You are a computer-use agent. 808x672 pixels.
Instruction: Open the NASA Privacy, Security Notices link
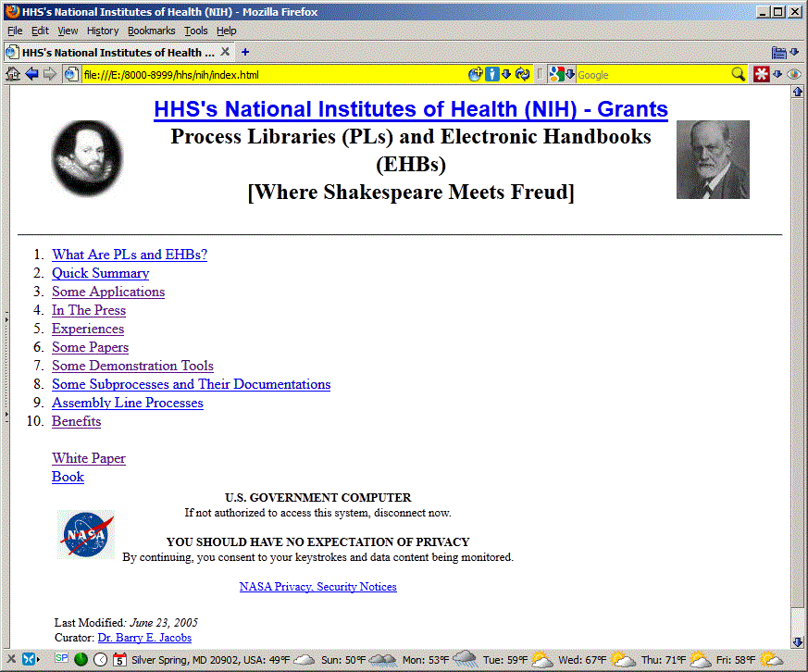(x=318, y=587)
